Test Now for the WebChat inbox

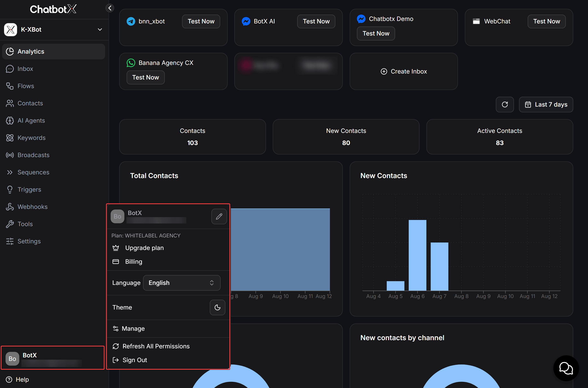click(x=547, y=21)
